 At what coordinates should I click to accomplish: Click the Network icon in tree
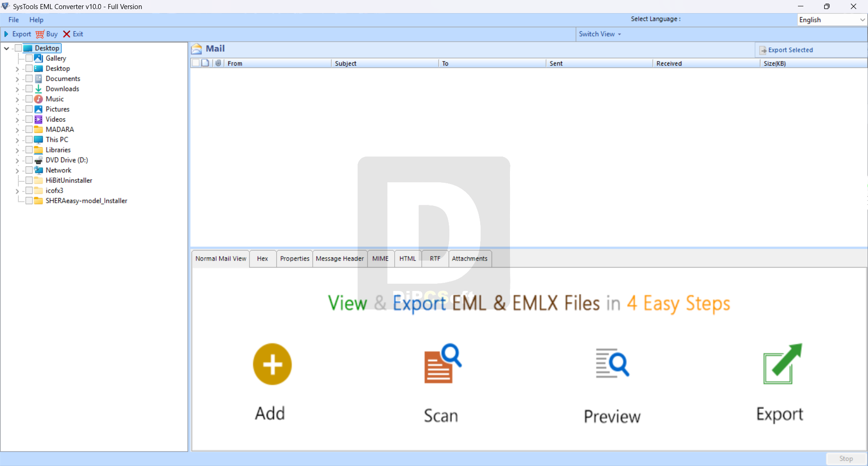pos(38,170)
